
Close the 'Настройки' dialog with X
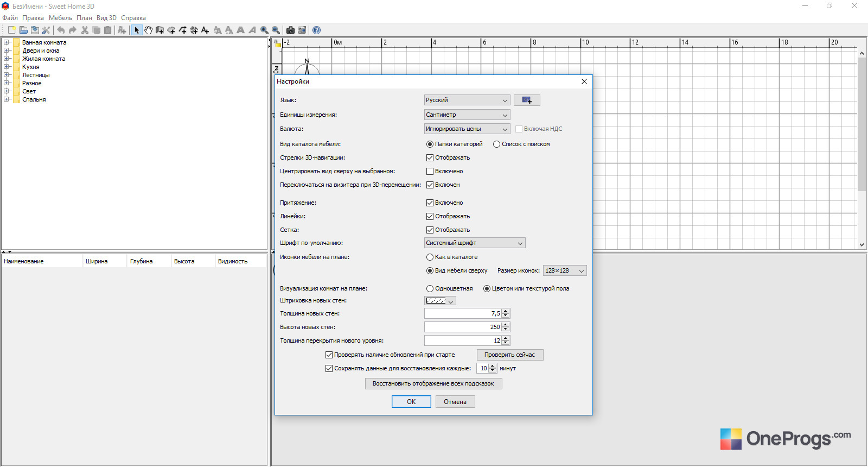(584, 81)
